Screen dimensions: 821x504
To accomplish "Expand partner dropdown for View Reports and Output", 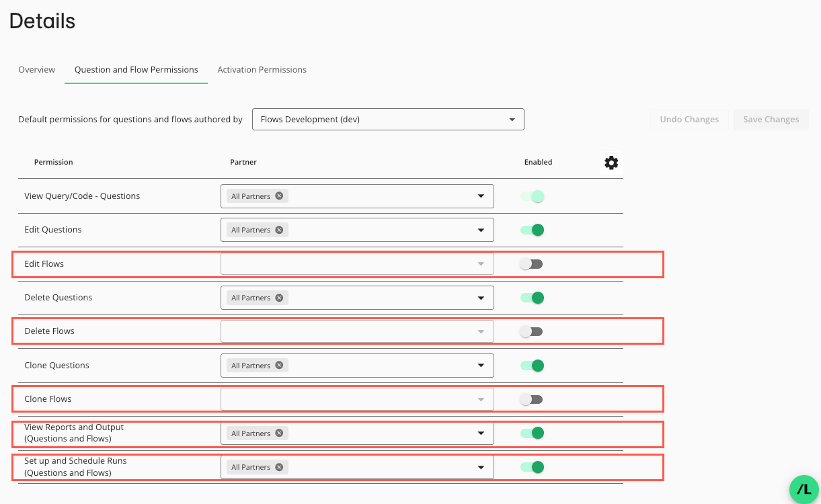I will click(x=481, y=433).
